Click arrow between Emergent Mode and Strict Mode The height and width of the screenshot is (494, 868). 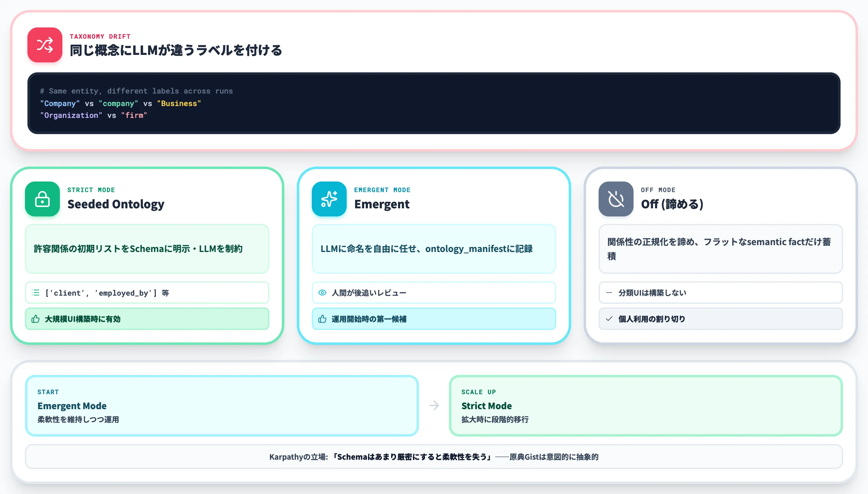pos(434,405)
